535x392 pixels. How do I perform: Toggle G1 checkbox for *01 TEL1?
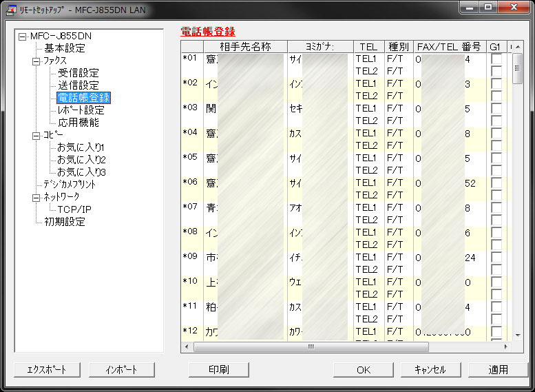point(496,59)
